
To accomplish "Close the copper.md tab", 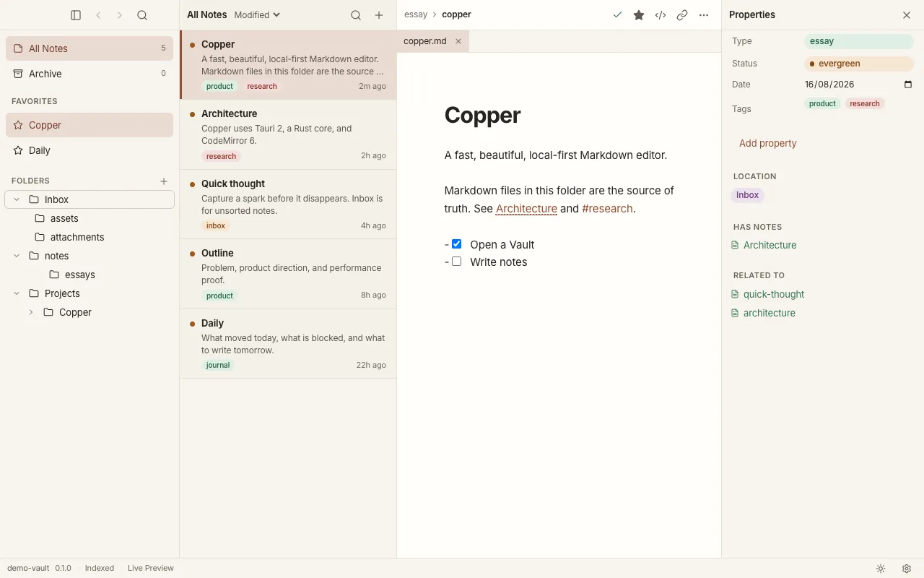I will tap(458, 41).
